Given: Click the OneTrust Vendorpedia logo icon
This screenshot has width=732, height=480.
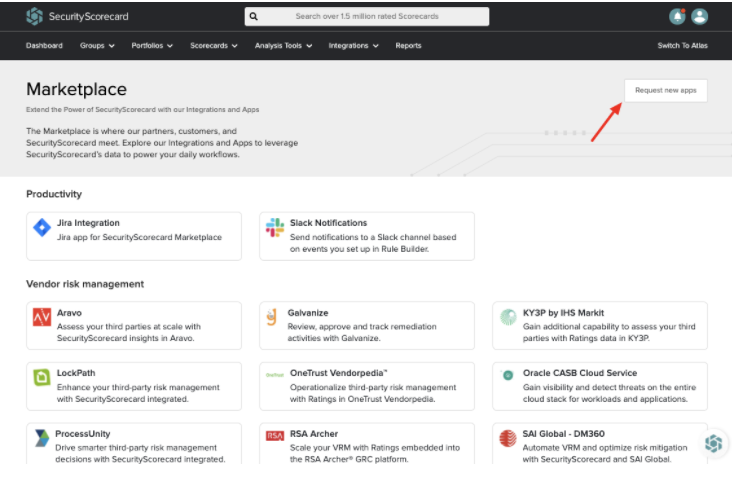Looking at the screenshot, I should (275, 375).
